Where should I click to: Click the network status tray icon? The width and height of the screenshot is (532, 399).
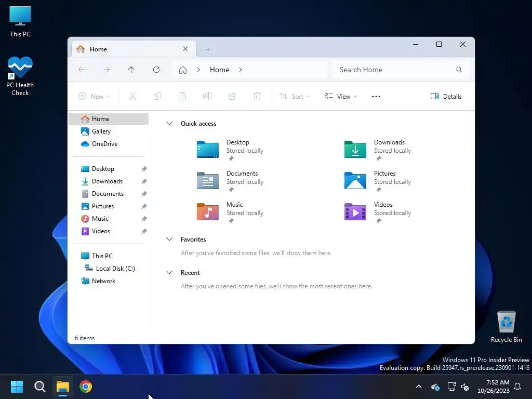(451, 387)
